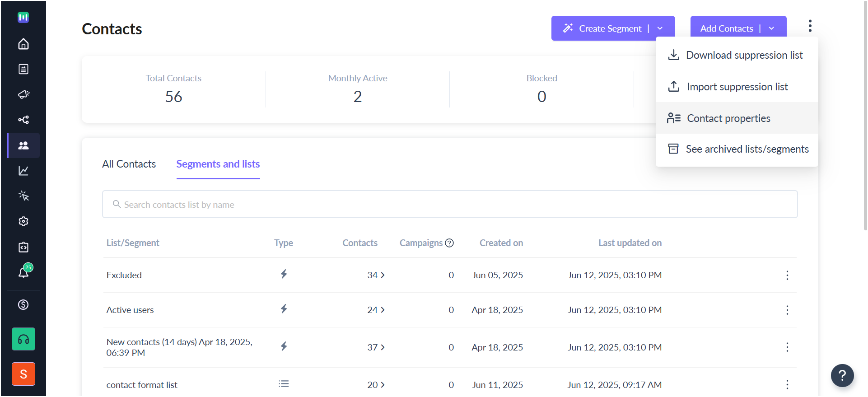868x397 pixels.
Task: Click the Monthly Active 2 stat
Action: pyautogui.click(x=358, y=89)
